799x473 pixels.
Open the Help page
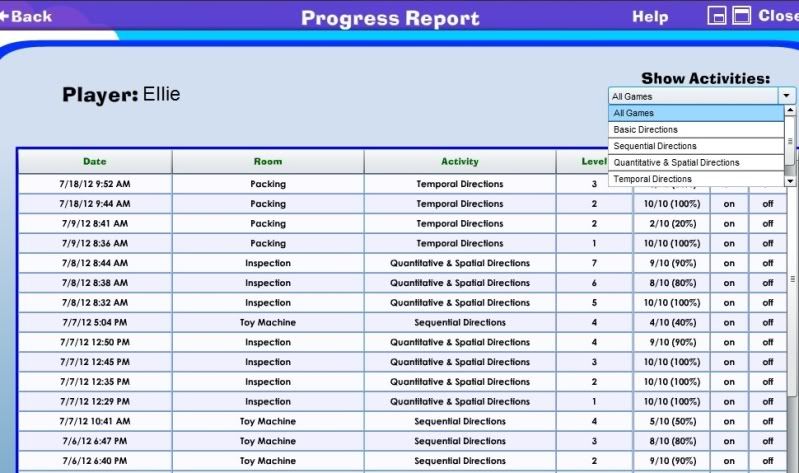(650, 17)
